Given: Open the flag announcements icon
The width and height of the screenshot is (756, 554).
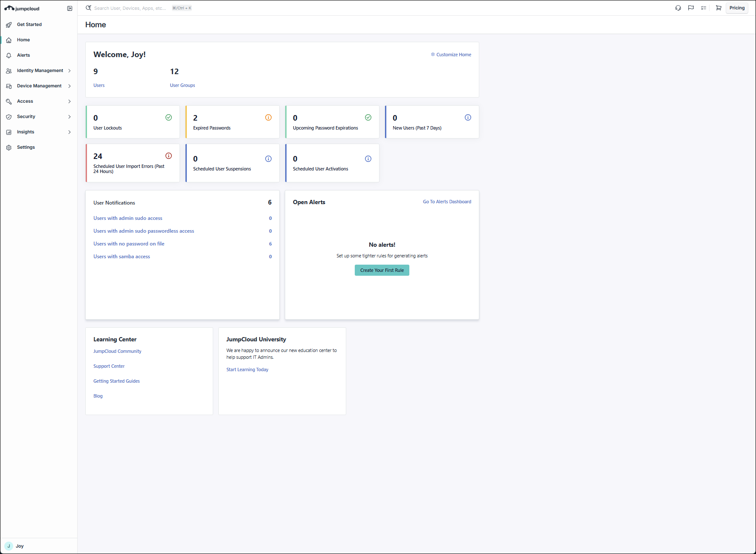Looking at the screenshot, I should pos(691,8).
